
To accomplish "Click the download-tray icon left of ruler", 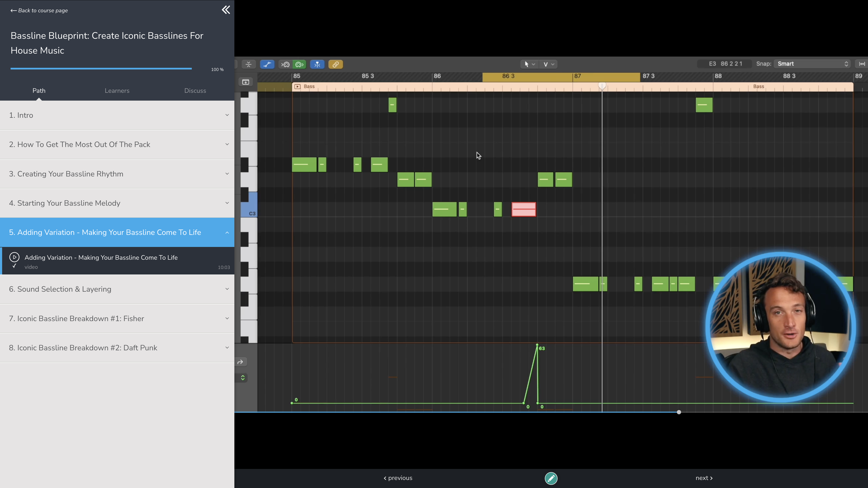I will tap(246, 82).
